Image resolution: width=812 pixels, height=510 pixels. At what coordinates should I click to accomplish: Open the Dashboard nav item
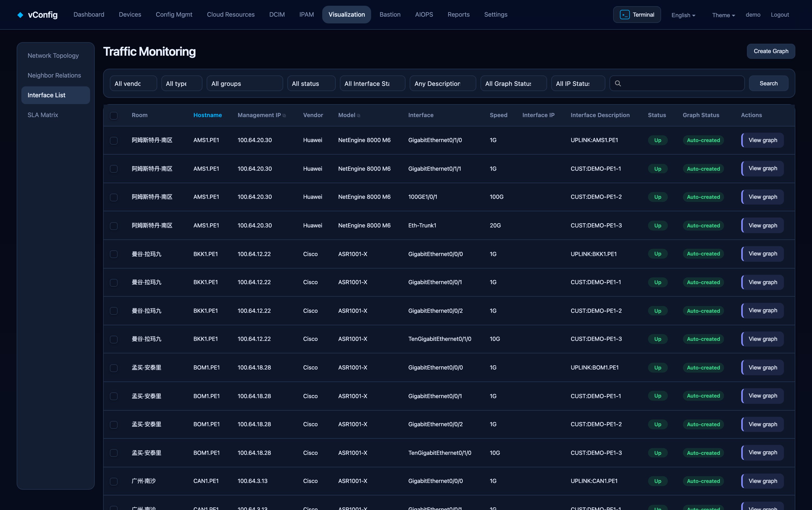tap(89, 15)
